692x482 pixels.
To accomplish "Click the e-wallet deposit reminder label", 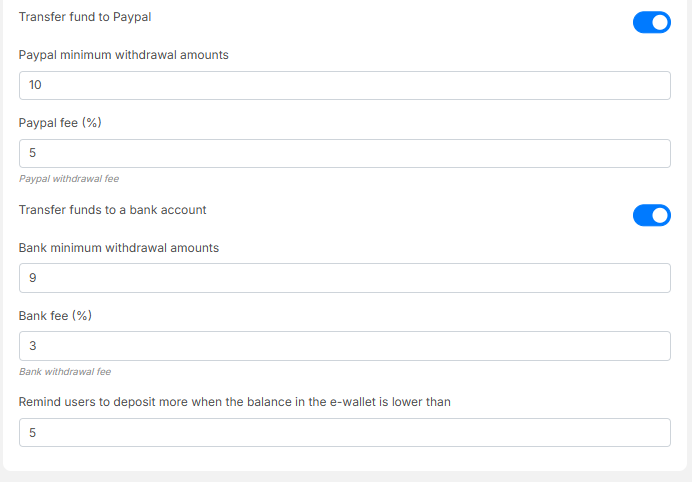I will tap(235, 402).
